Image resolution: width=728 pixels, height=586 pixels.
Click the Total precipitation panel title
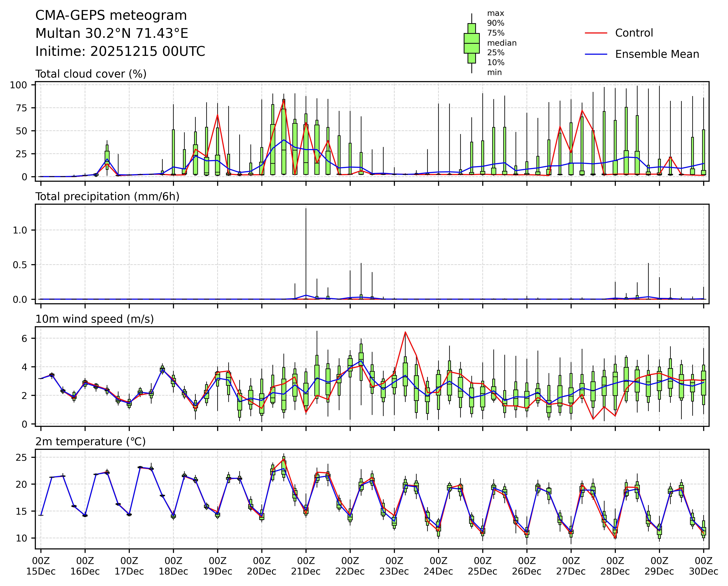107,197
